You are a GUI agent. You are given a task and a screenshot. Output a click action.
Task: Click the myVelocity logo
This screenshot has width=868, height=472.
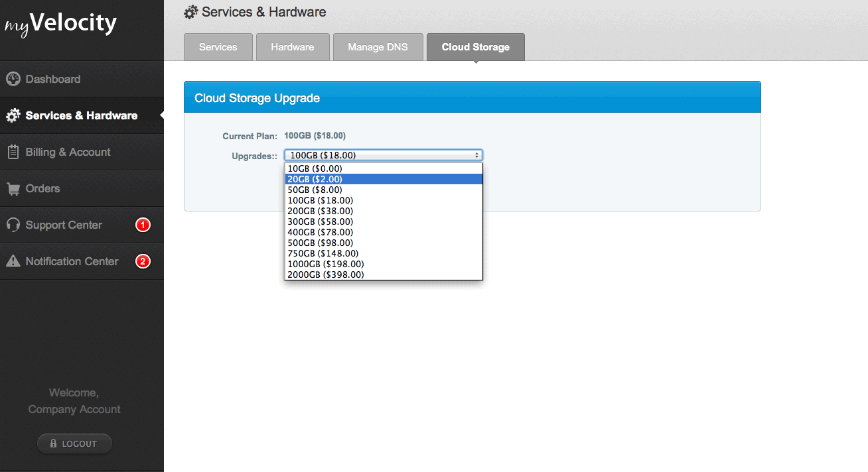[61, 25]
